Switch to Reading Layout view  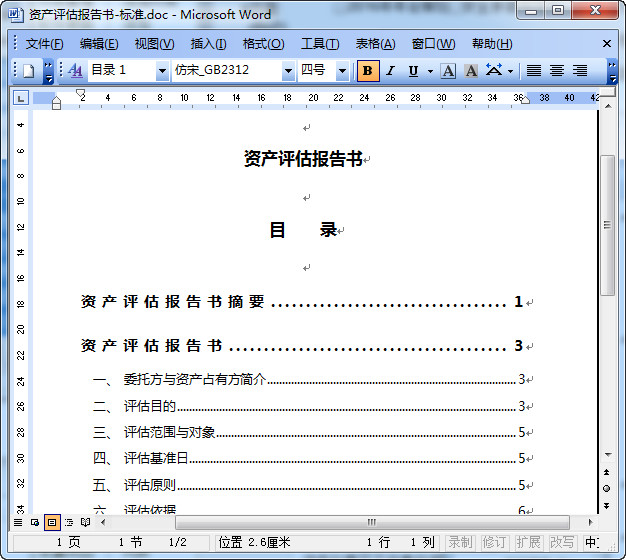click(85, 522)
